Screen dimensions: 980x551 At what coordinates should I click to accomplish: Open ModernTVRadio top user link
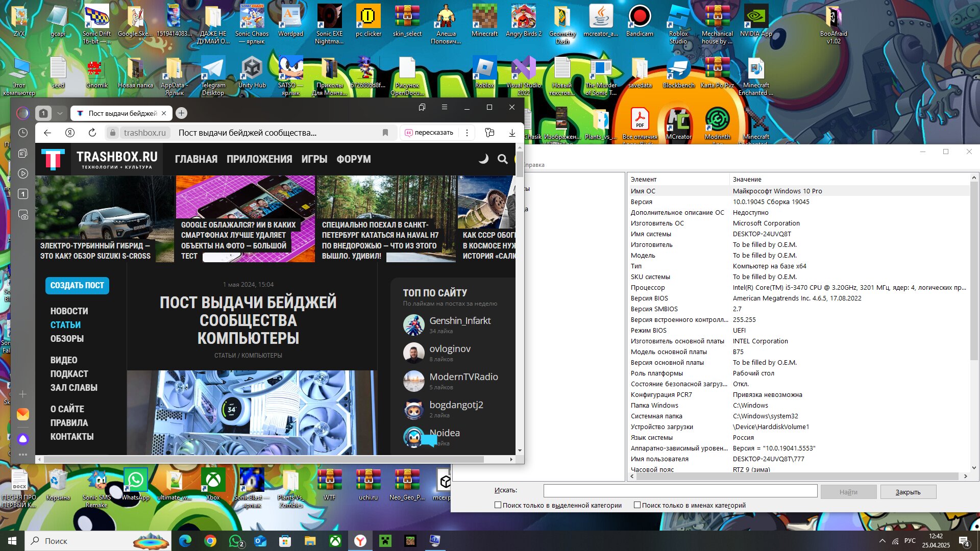463,377
